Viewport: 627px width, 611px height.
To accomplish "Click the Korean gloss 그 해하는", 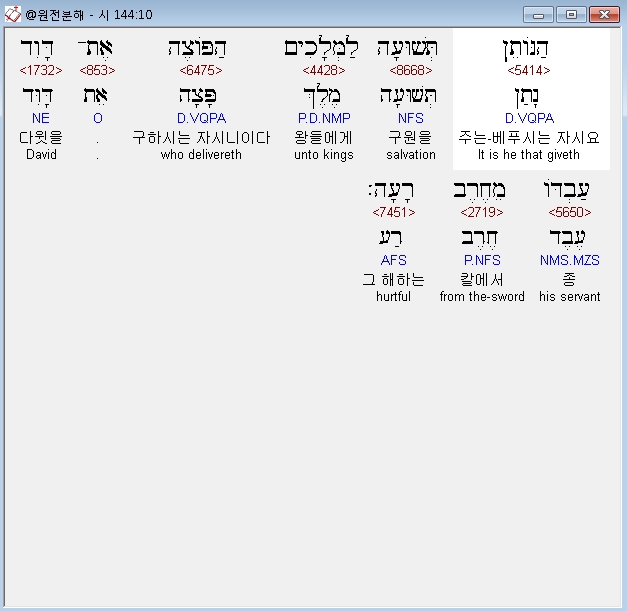I will (x=393, y=280).
